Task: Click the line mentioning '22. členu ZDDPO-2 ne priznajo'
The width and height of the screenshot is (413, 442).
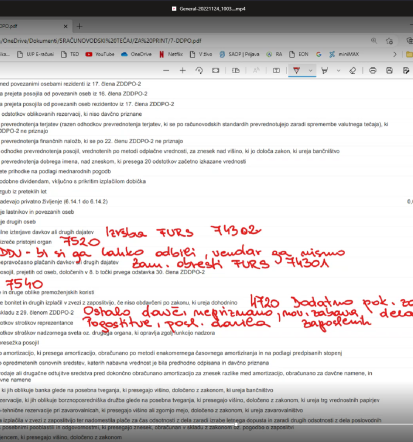Action: point(92,141)
